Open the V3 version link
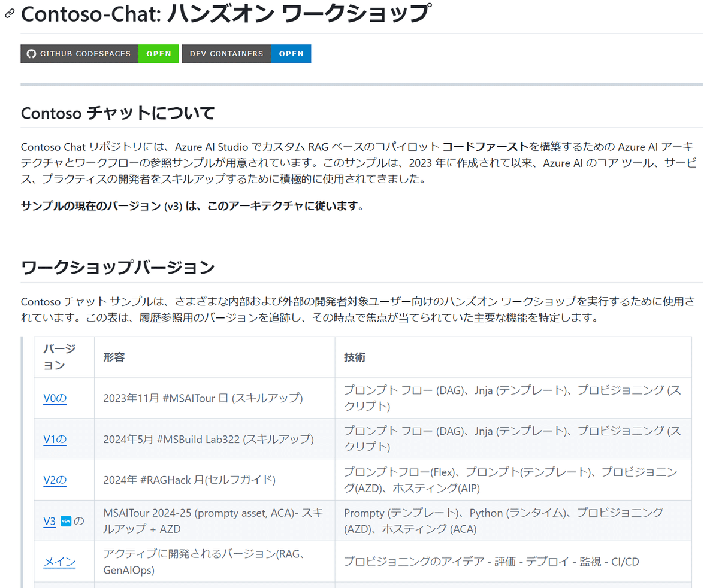719x588 pixels. coord(48,520)
